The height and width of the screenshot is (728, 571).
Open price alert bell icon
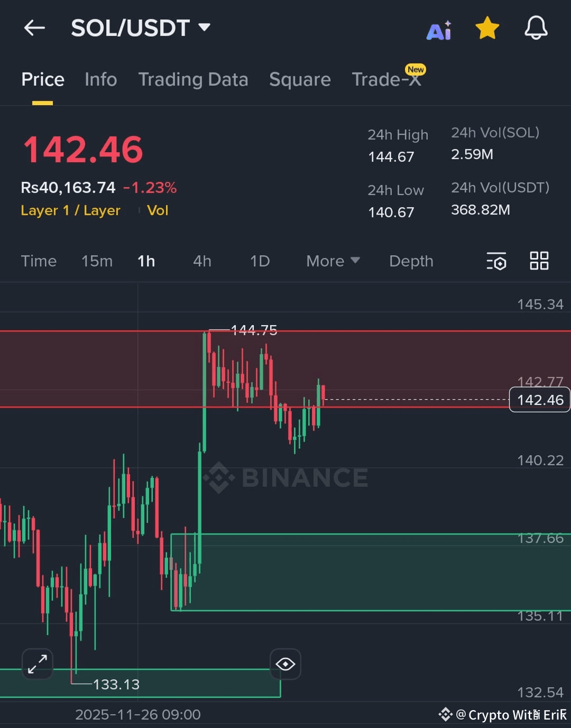536,28
